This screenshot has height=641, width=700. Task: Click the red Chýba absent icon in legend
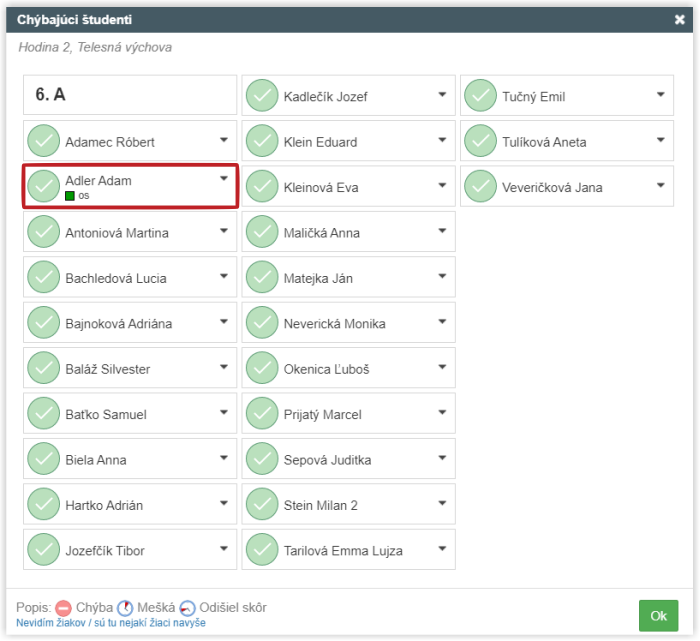coord(63,608)
